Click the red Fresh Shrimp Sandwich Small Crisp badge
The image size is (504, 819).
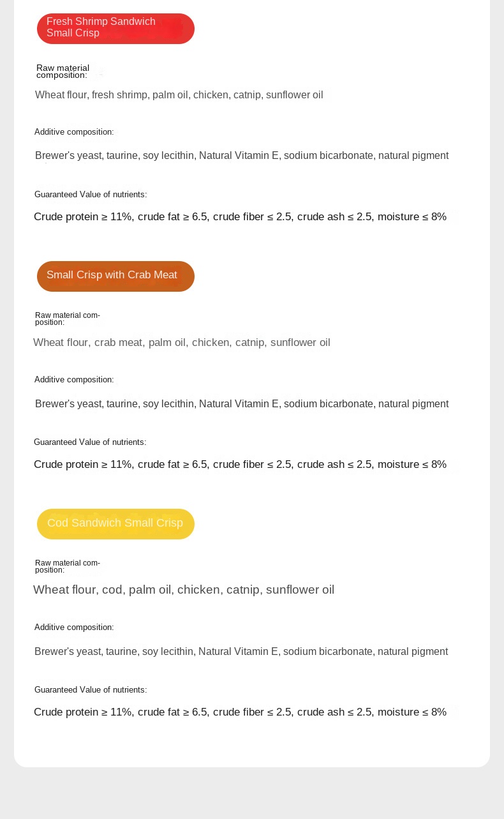[x=115, y=29]
